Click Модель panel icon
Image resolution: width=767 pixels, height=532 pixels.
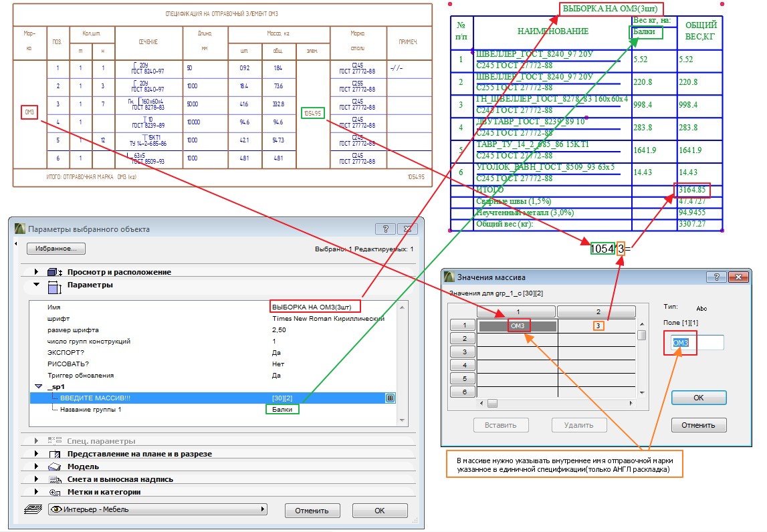point(54,467)
